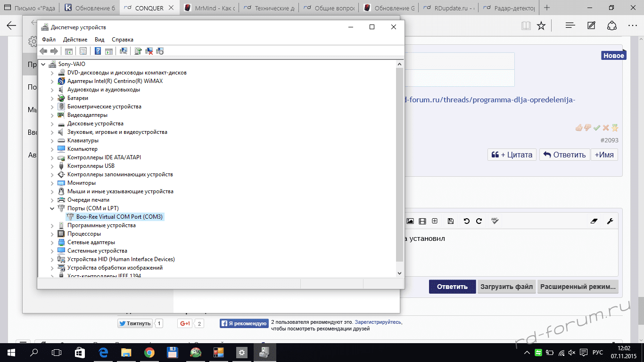Open the Properties toolbar icon in Device Manager
644x362 pixels.
click(83, 51)
